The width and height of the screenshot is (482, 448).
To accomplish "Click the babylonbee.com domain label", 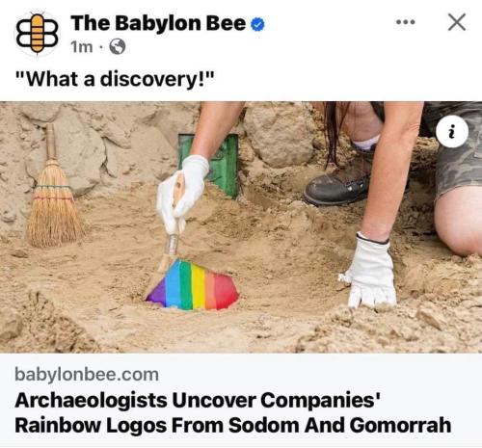I will (87, 375).
